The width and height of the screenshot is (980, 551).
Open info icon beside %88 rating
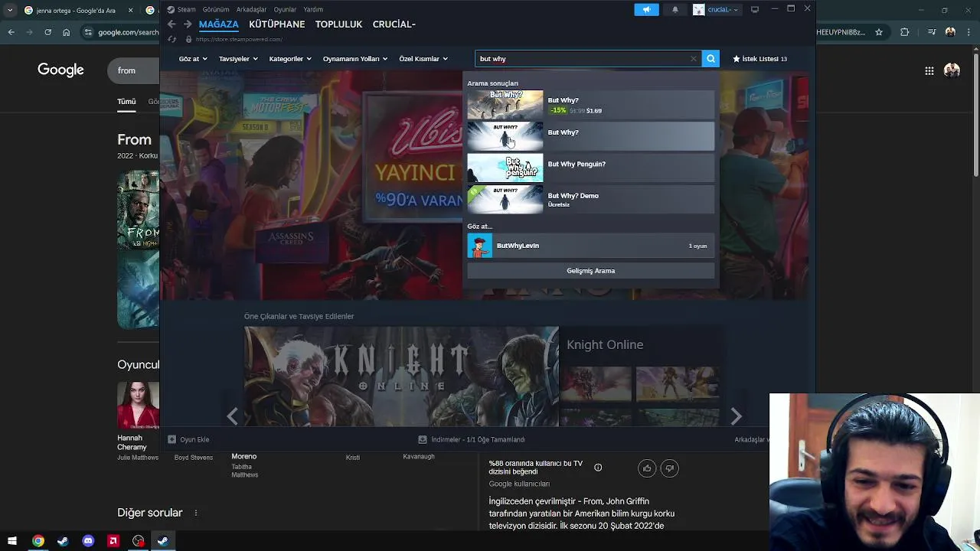598,468
